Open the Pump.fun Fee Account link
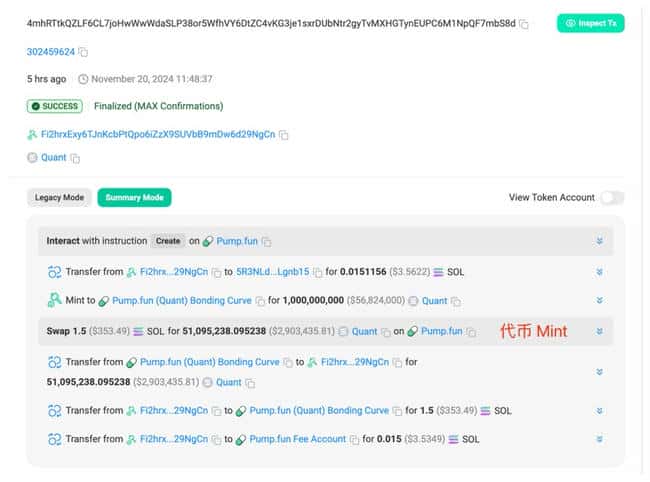The height and width of the screenshot is (482, 650). pyautogui.click(x=299, y=439)
